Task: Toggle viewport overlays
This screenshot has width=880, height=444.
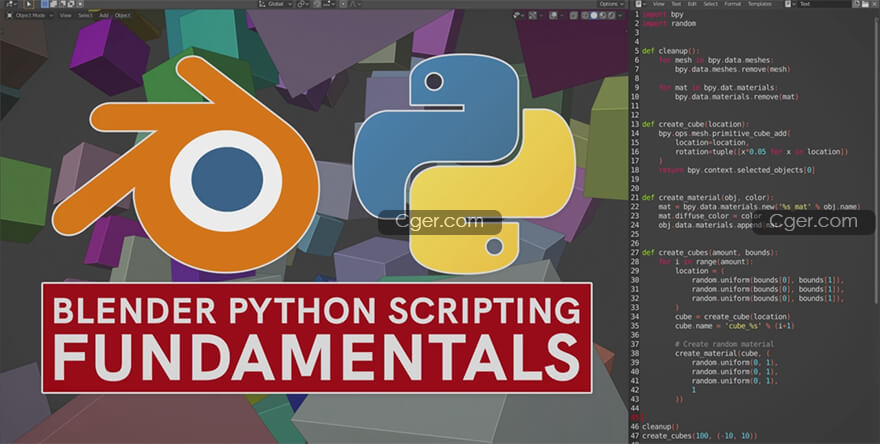Action: tap(553, 15)
